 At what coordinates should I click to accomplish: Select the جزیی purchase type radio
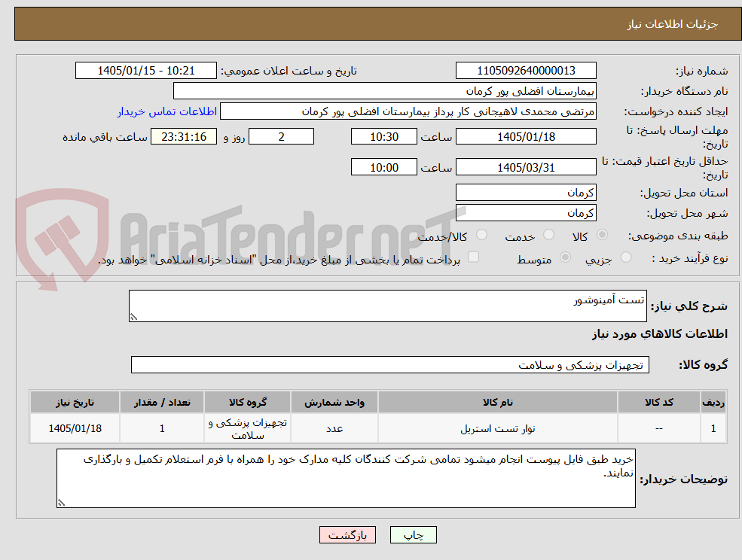[625, 257]
